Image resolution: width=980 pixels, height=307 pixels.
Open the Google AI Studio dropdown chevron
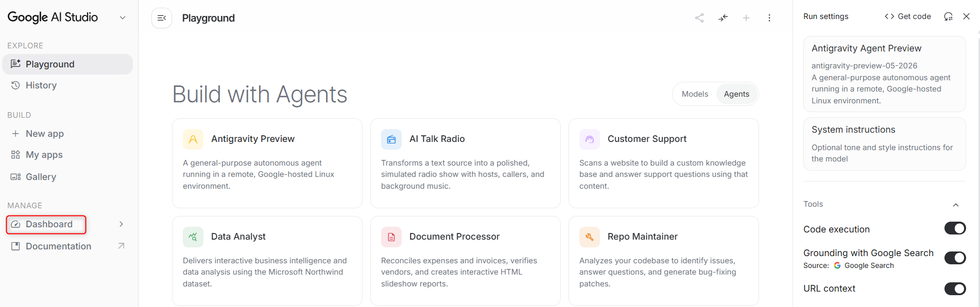click(123, 17)
